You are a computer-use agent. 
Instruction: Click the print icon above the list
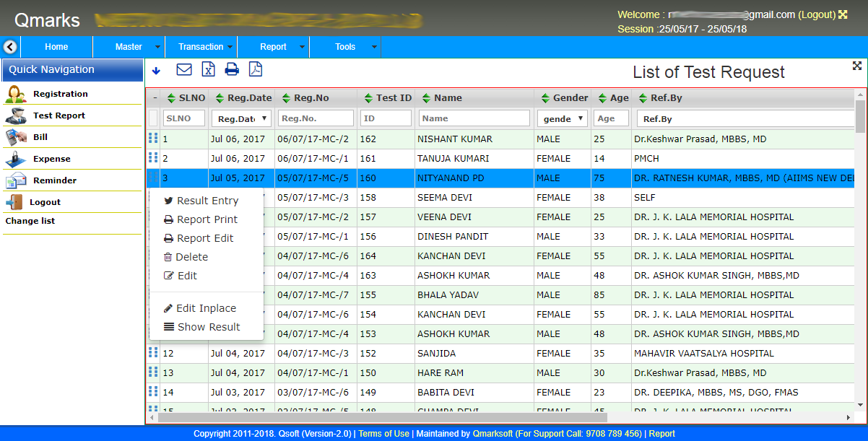(232, 69)
